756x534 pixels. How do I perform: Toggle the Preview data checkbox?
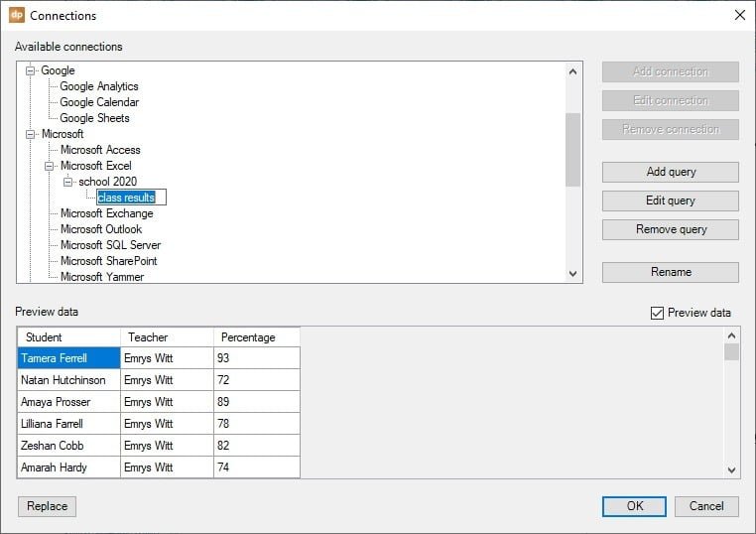(x=657, y=313)
